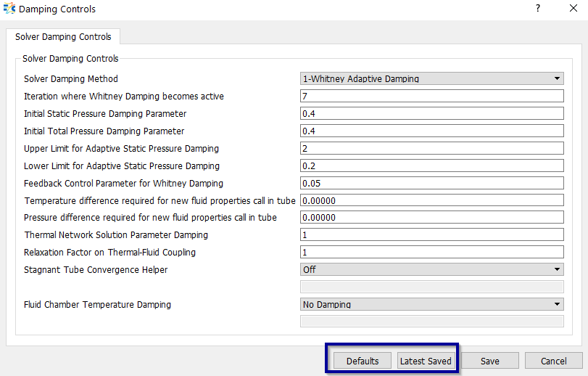Close the Damping Controls dialog
Screen dimensions: 588x376
point(571,9)
